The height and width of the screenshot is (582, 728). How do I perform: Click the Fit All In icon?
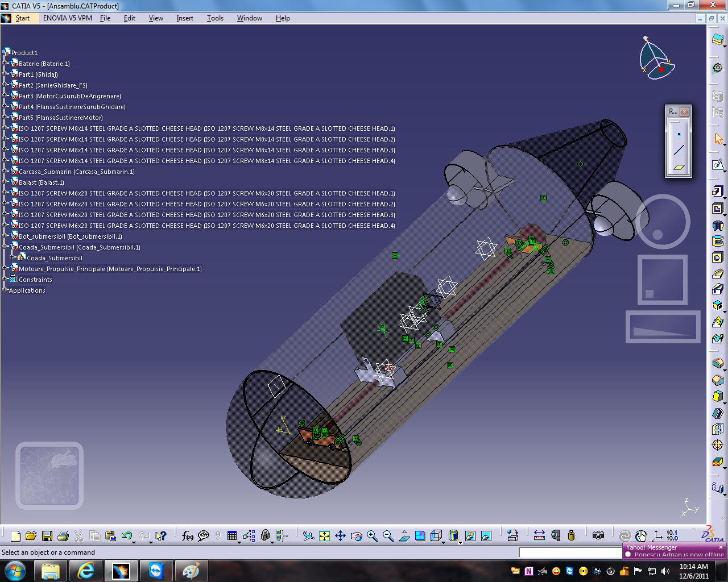324,535
